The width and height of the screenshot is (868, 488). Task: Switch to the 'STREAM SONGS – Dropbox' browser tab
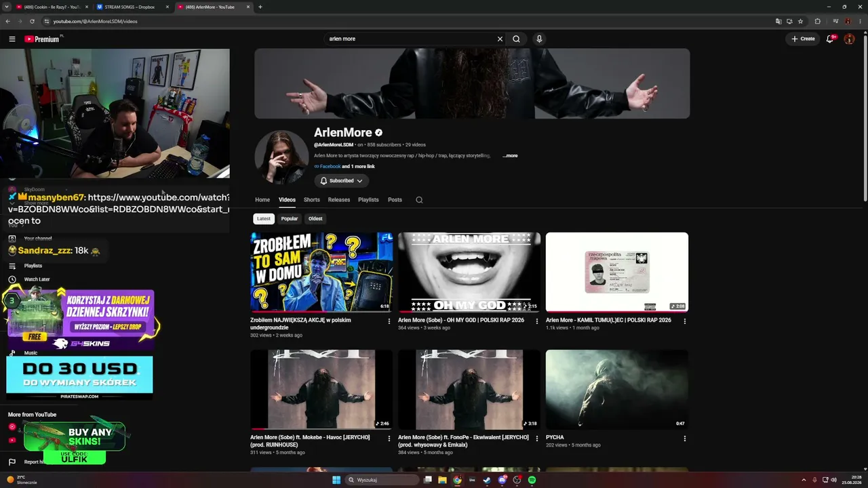click(132, 7)
